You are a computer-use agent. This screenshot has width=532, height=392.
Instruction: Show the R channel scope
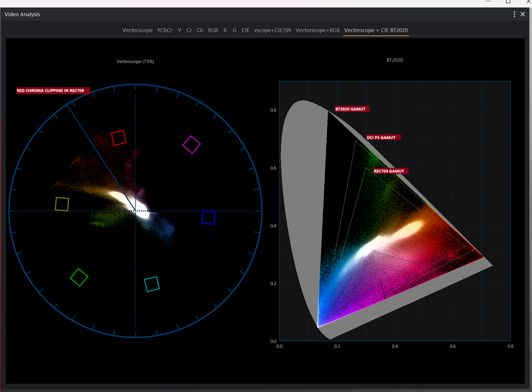pos(225,30)
